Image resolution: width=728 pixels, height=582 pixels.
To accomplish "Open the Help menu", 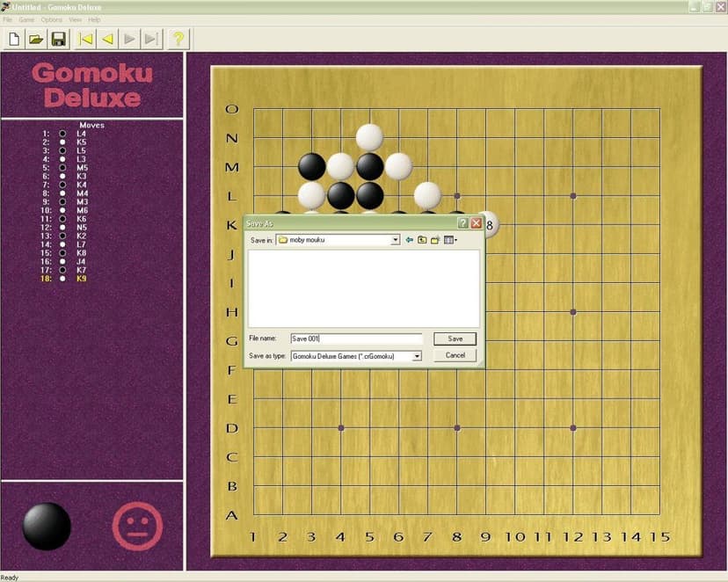I will point(94,20).
